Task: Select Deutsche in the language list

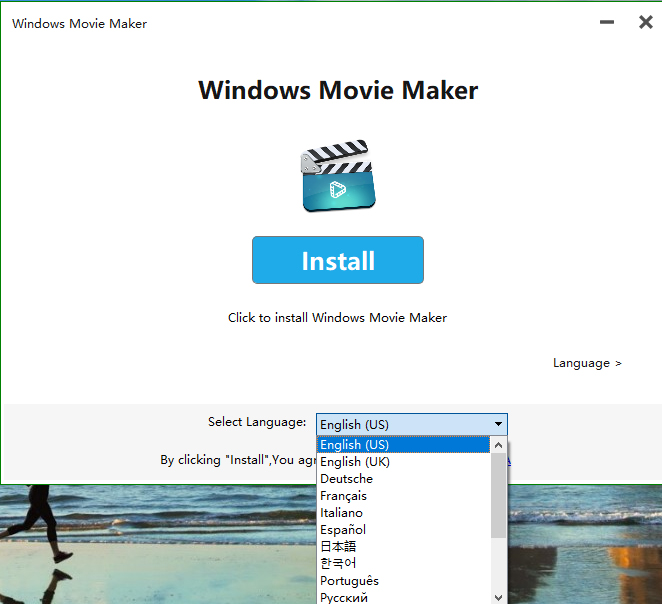Action: click(x=403, y=479)
